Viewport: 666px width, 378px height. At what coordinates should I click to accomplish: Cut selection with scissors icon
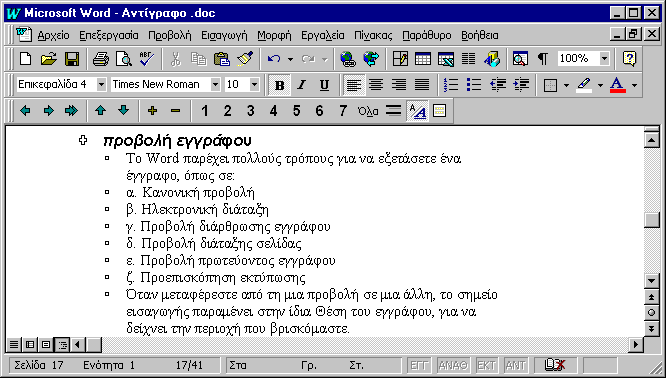(175, 59)
